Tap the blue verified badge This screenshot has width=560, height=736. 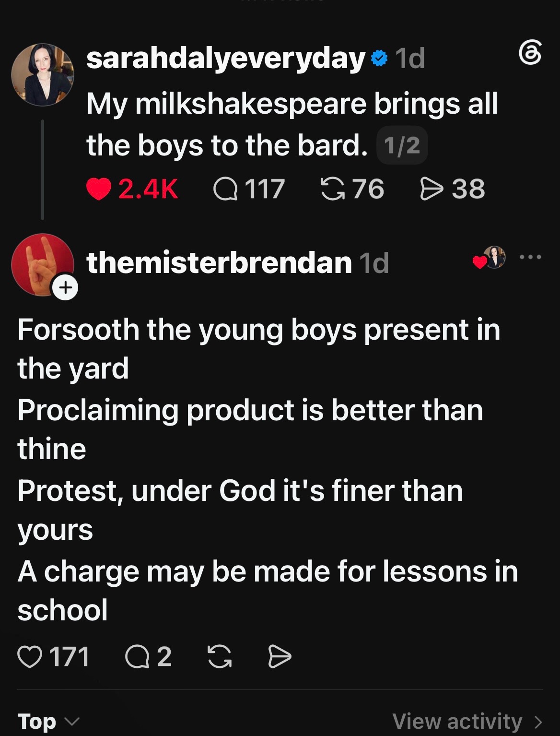379,59
